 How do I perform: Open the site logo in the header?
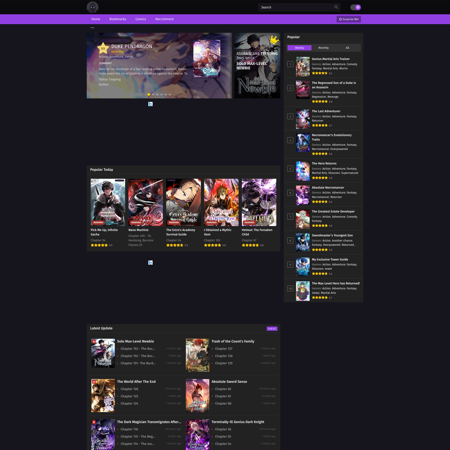point(92,7)
